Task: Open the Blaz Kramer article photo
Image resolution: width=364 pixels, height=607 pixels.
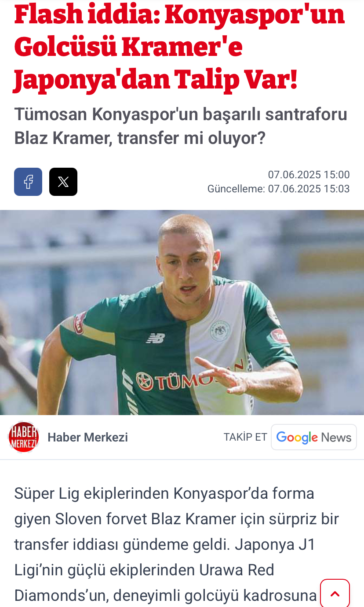Action: coord(182,313)
